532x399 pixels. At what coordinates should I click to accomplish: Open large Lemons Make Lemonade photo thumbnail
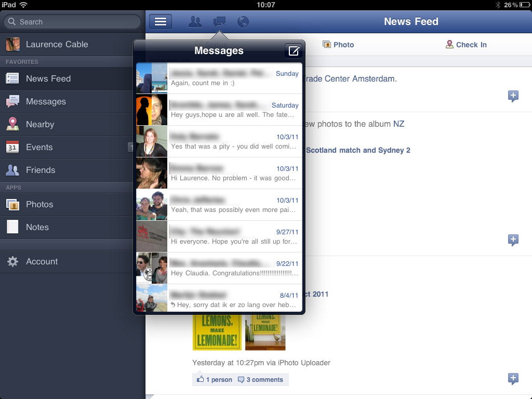click(217, 332)
